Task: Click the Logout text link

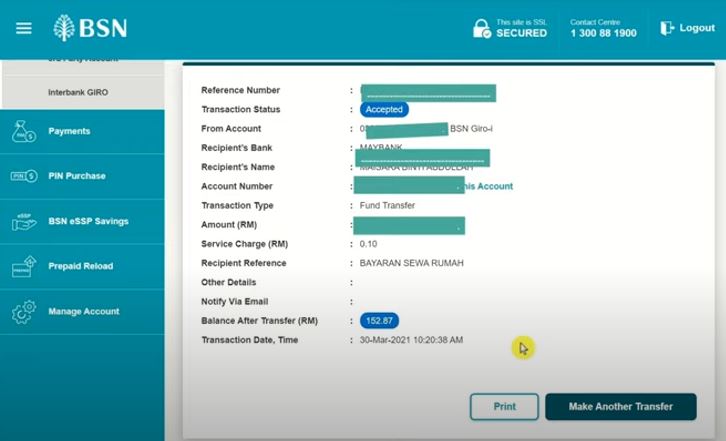Action: tap(697, 28)
